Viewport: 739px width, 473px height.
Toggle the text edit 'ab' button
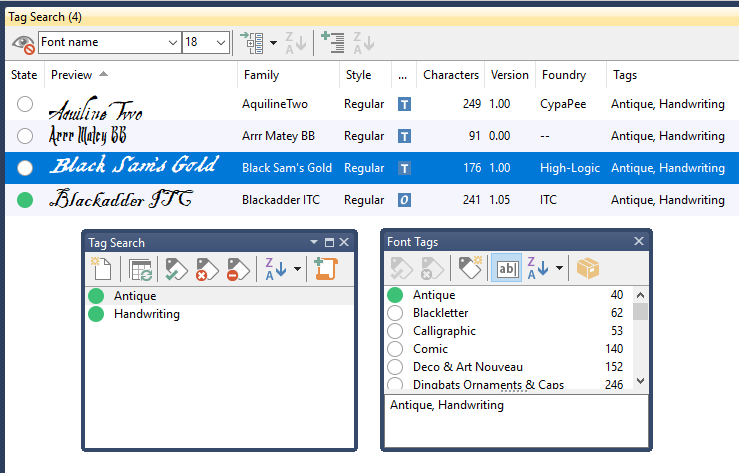pos(505,268)
